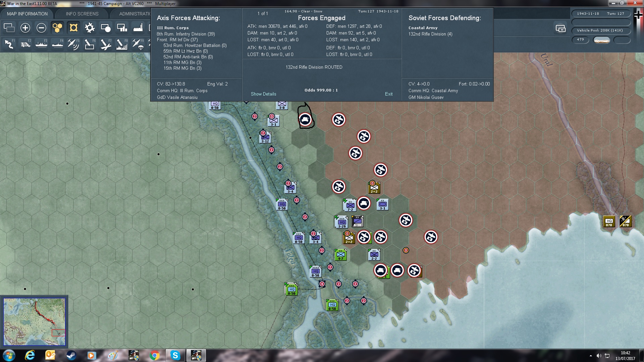Open the MAP INFORMATION tab
644x362 pixels.
[x=27, y=14]
